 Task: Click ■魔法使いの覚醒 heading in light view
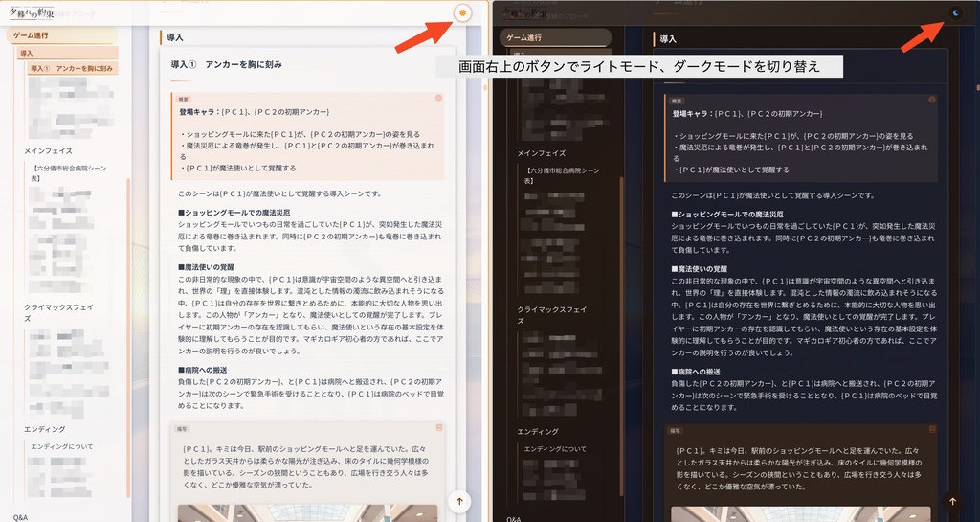tap(206, 267)
